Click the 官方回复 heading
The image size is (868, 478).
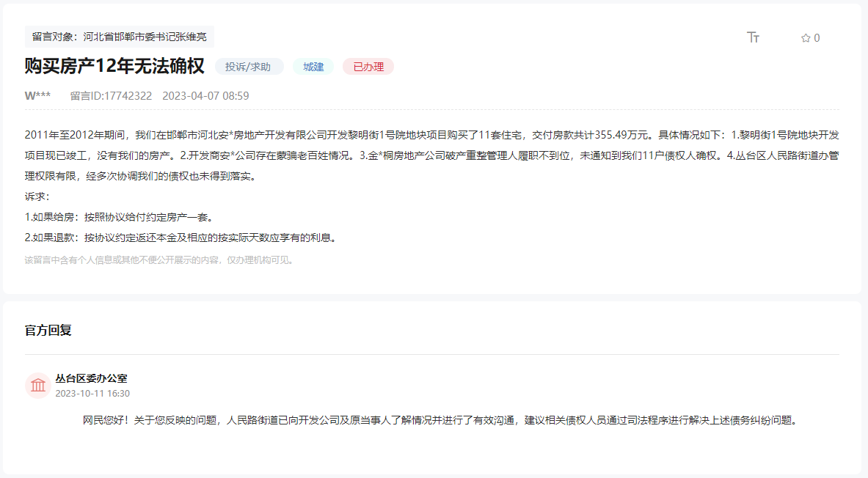(48, 331)
